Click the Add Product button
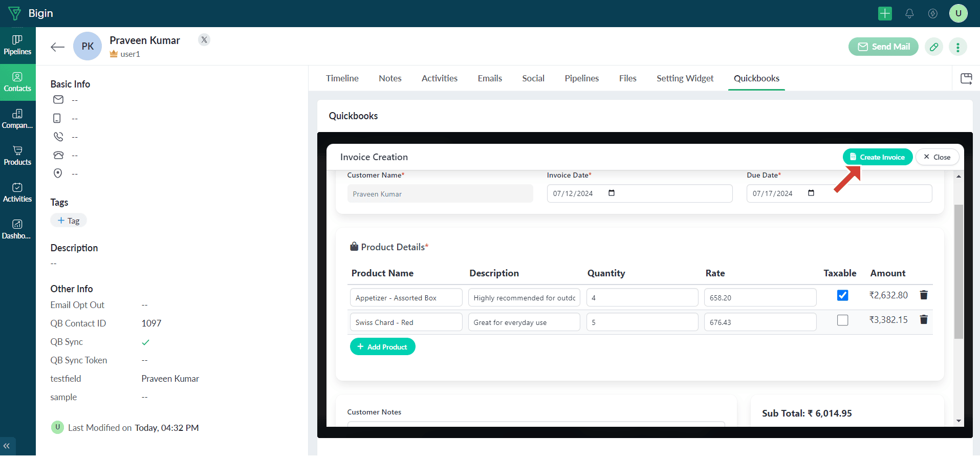The image size is (980, 458). tap(382, 347)
